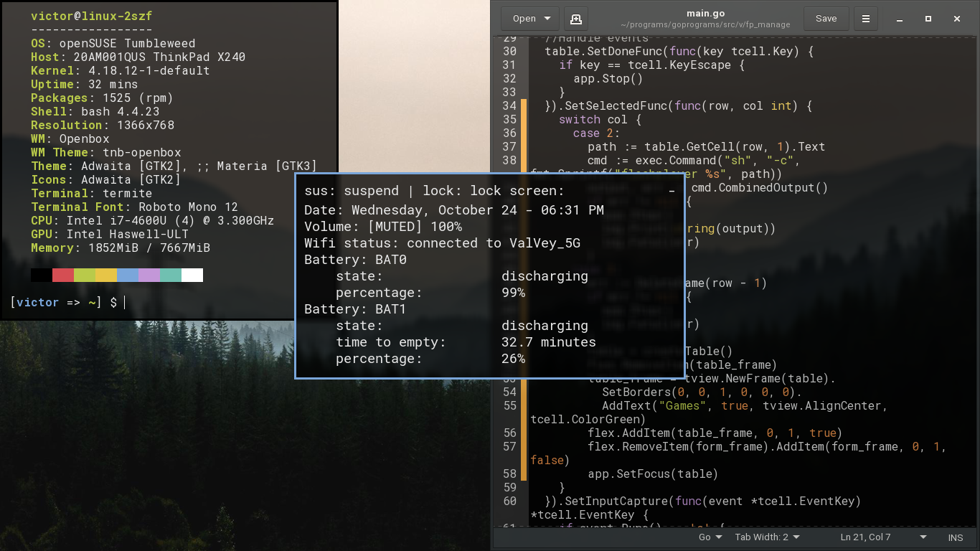Click the Terminal: termite line
The image size is (980, 551).
92,193
